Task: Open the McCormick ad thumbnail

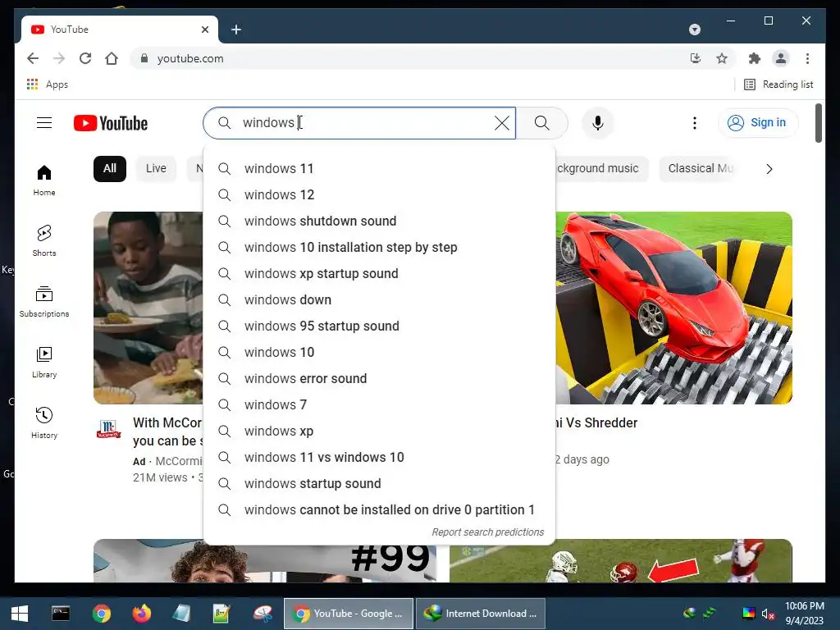Action: [x=148, y=308]
